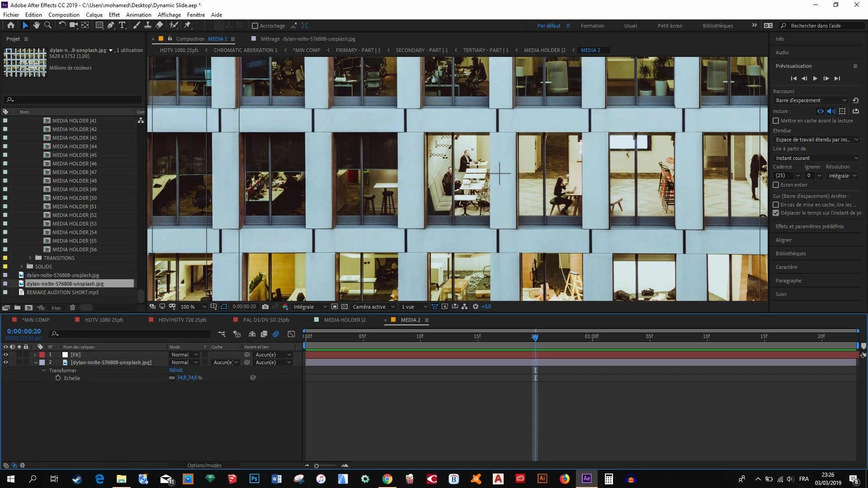This screenshot has height=488, width=868.
Task: Select the Rectangle shape tool
Action: coord(99,25)
